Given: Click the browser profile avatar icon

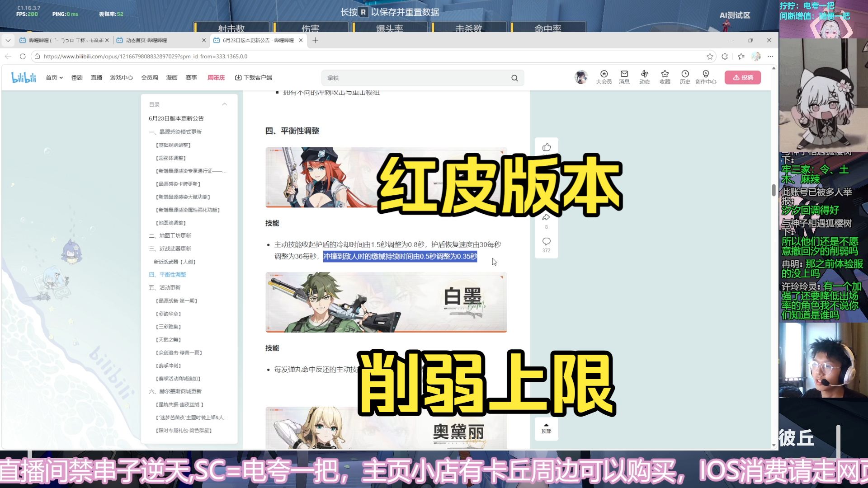Looking at the screenshot, I should 756,56.
